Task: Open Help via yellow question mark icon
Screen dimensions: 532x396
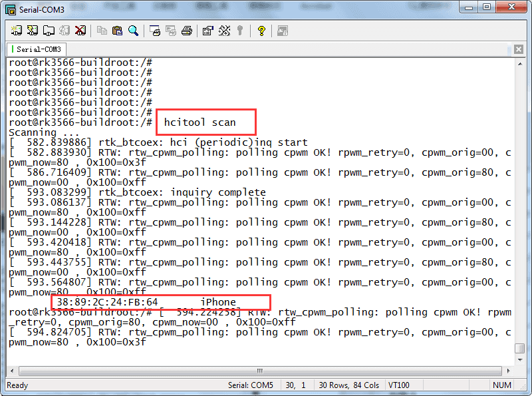Action: click(x=261, y=31)
